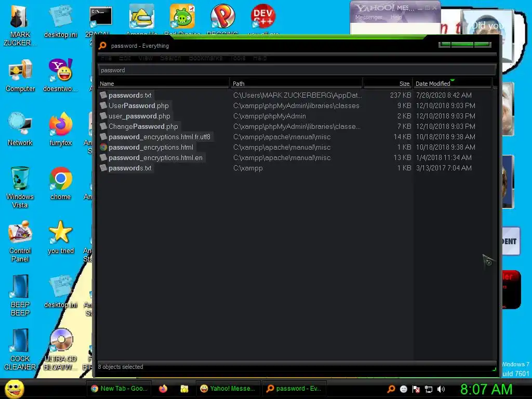Select the Computer desktop icon
This screenshot has width=532, height=399.
[x=20, y=71]
